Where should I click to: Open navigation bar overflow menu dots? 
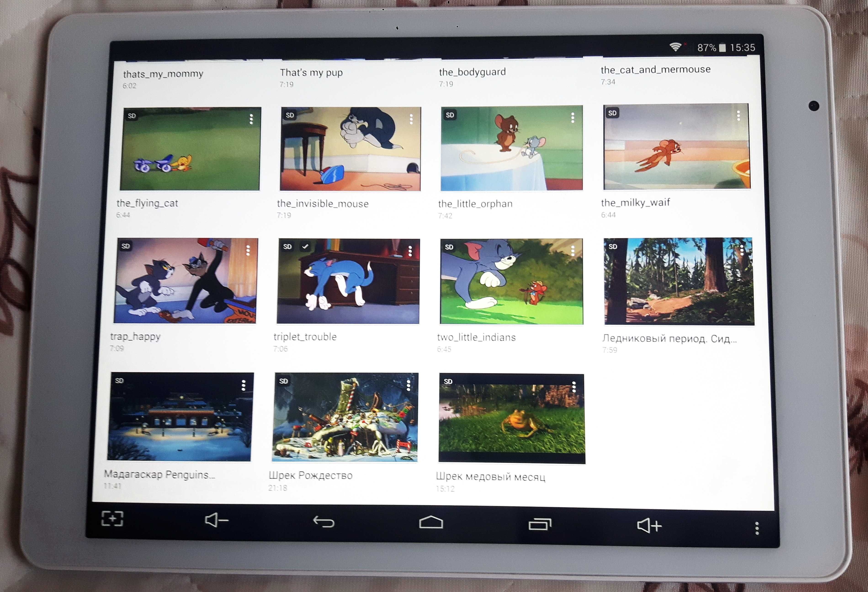click(x=757, y=528)
